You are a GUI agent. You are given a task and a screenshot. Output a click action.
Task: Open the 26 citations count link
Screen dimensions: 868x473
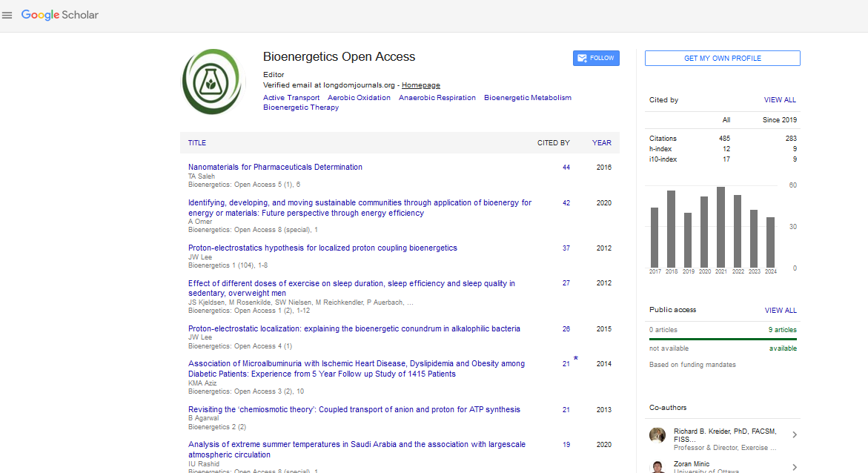point(566,329)
